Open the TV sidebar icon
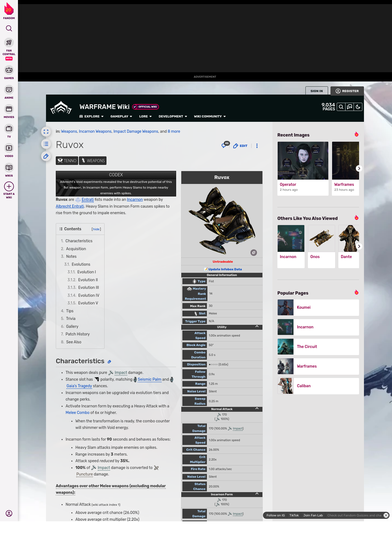Viewport: 392px width, 545px height. 9,129
